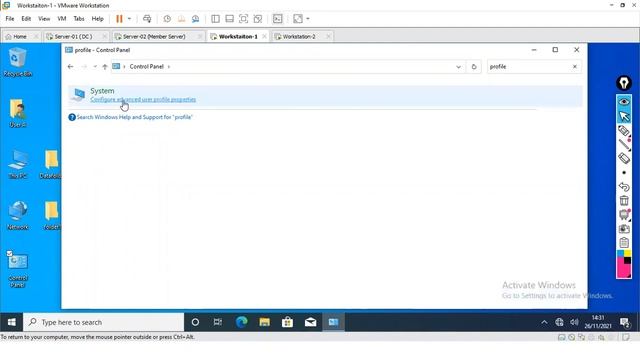Open the VMware console view icon
The height and width of the screenshot is (360, 640).
278,19
